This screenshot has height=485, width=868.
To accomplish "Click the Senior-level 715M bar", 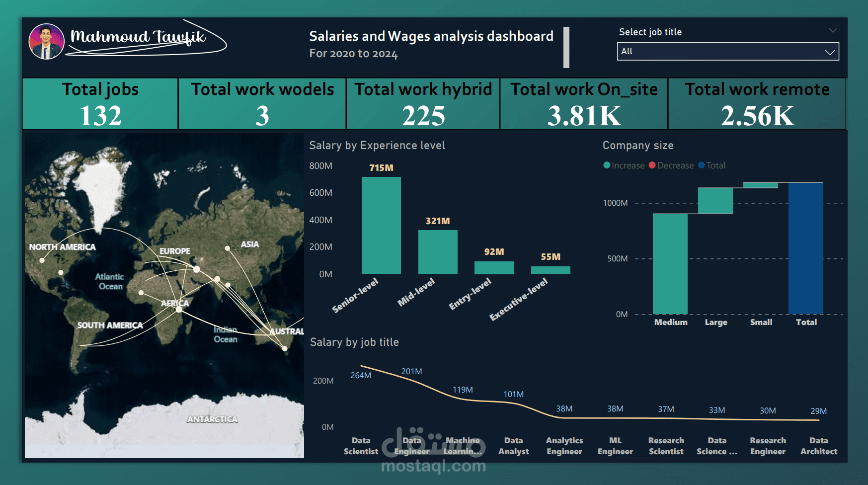I will (381, 225).
